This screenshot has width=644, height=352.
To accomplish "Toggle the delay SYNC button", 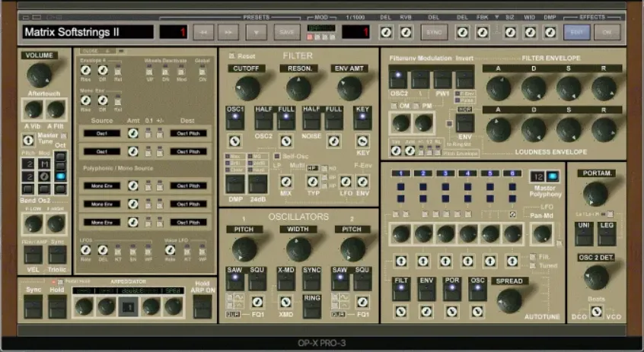I will click(x=434, y=32).
